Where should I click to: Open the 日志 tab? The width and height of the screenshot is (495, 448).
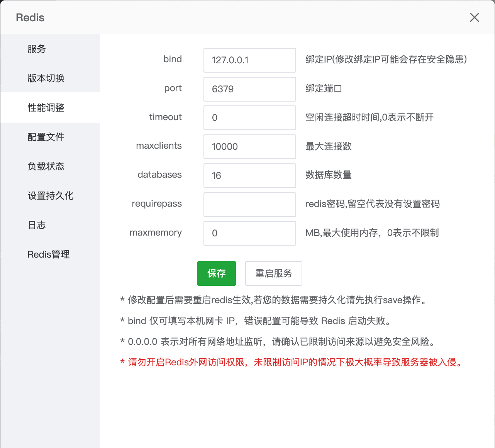[50, 225]
